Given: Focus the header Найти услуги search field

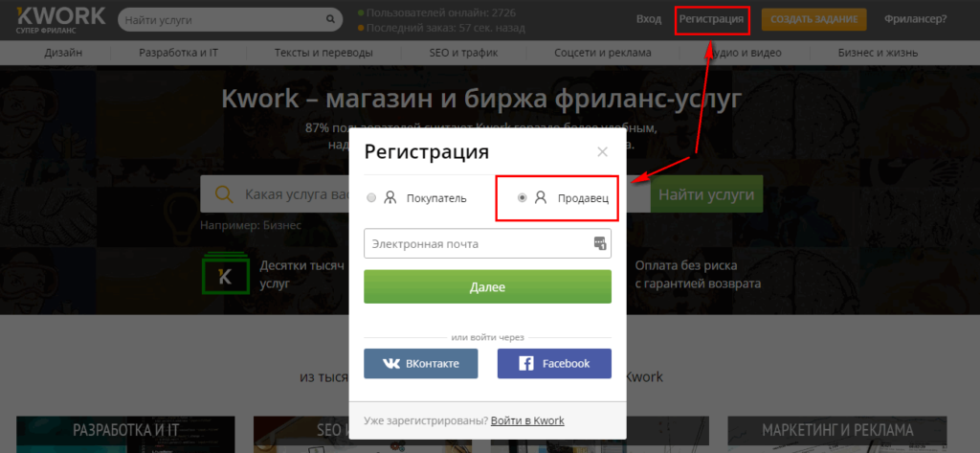Looking at the screenshot, I should [230, 19].
